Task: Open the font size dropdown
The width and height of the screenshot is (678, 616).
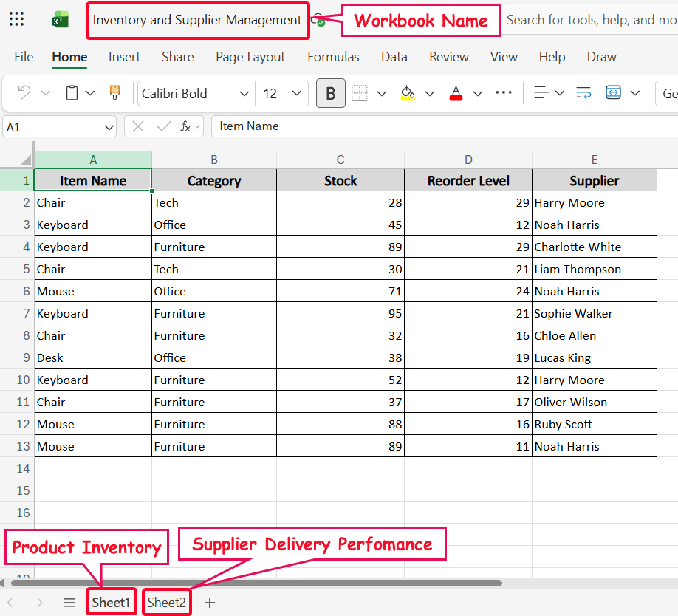Action: 297,93
